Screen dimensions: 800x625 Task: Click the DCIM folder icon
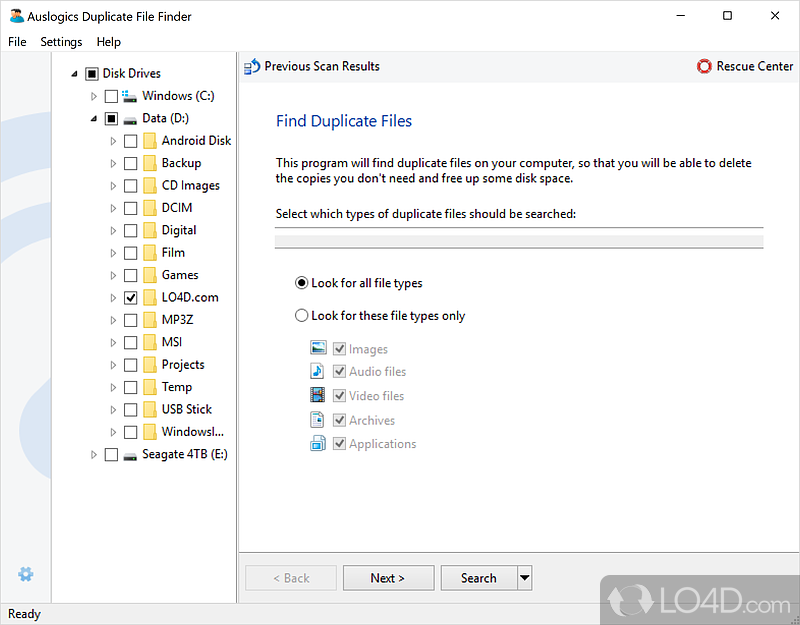click(149, 208)
